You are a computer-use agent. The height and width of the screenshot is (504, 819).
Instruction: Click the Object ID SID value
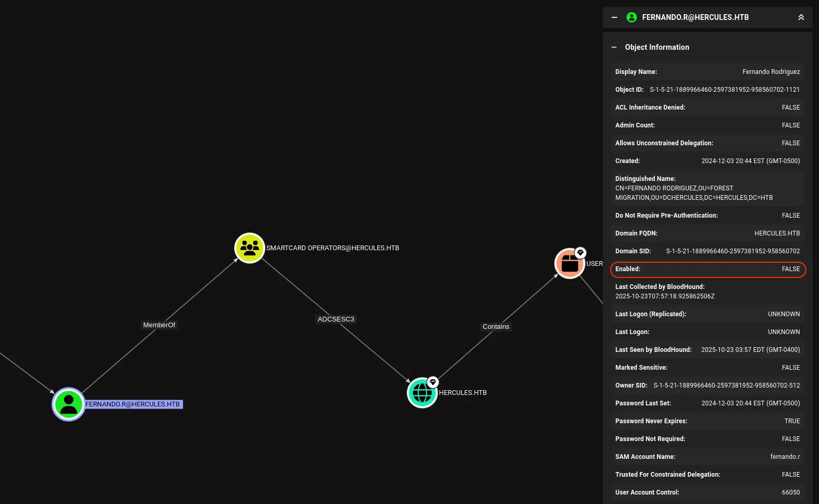tap(725, 90)
